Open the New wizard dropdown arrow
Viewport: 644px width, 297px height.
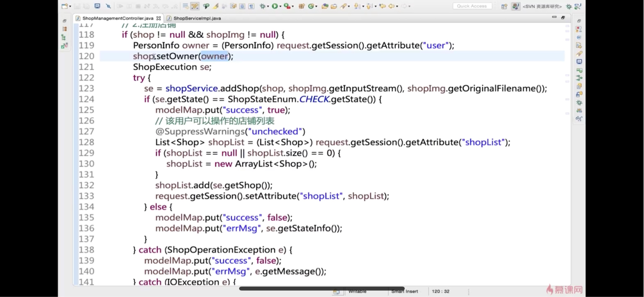[x=70, y=6]
